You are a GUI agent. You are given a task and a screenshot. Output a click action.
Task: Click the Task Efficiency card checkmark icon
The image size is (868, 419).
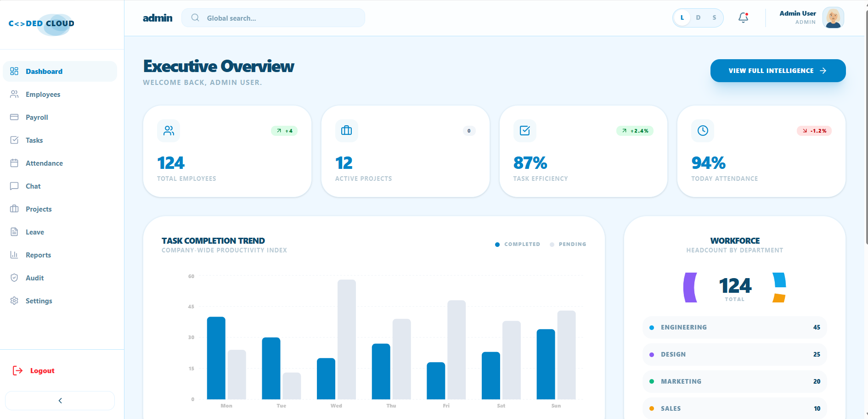(x=524, y=131)
